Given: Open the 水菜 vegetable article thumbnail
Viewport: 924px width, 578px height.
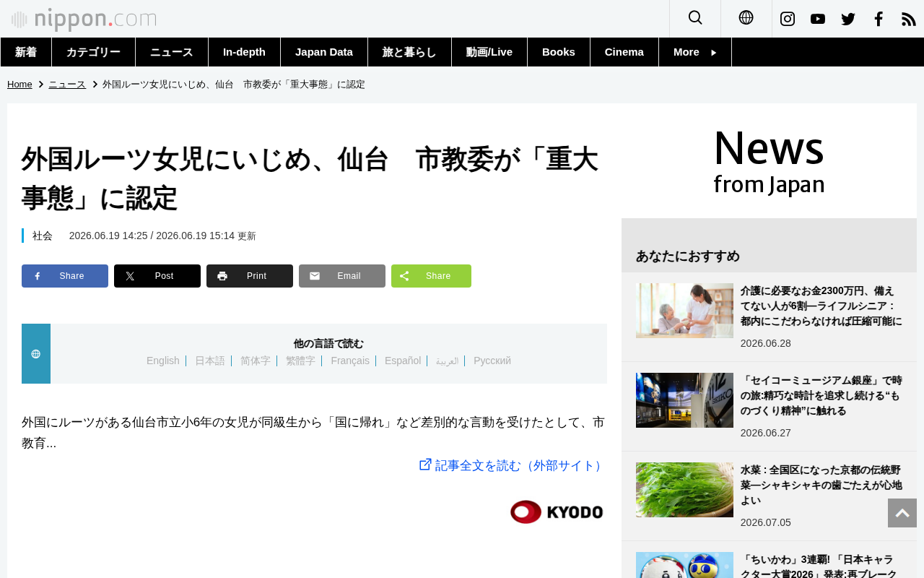Looking at the screenshot, I should click(x=684, y=490).
